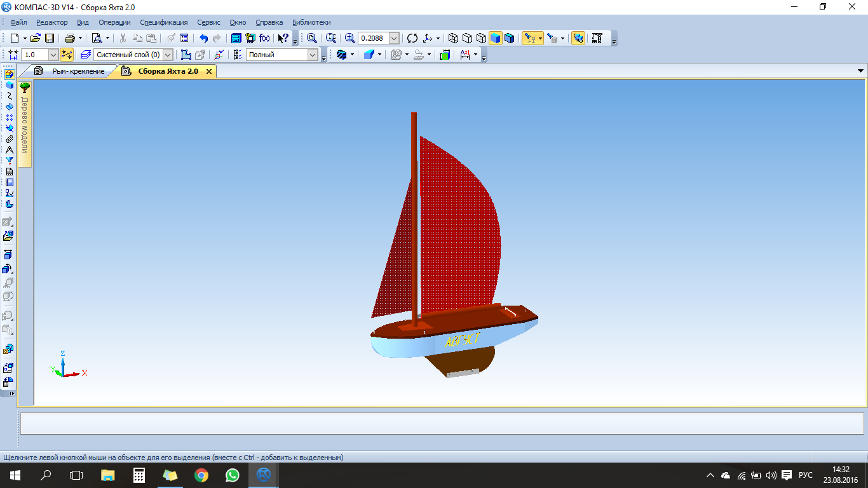This screenshot has height=488, width=868.
Task: Open the Полный display mode dropdown
Action: click(x=313, y=55)
